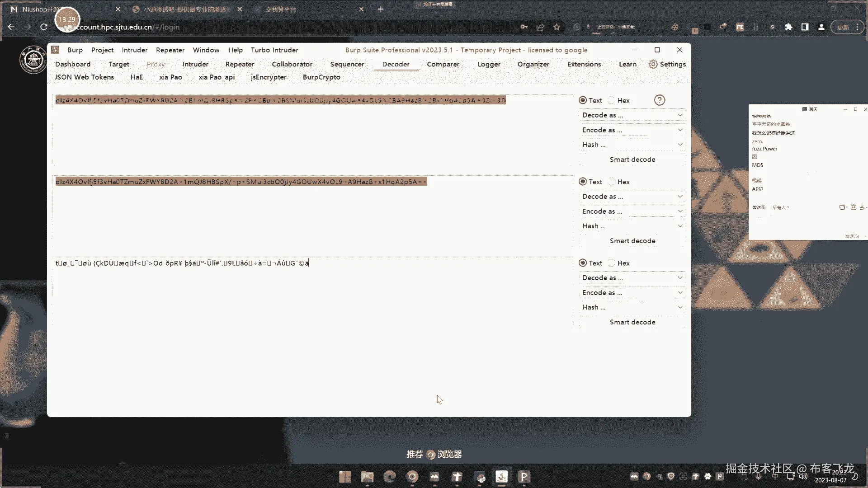
Task: Click the Burp Suite logo icon
Action: (x=55, y=50)
